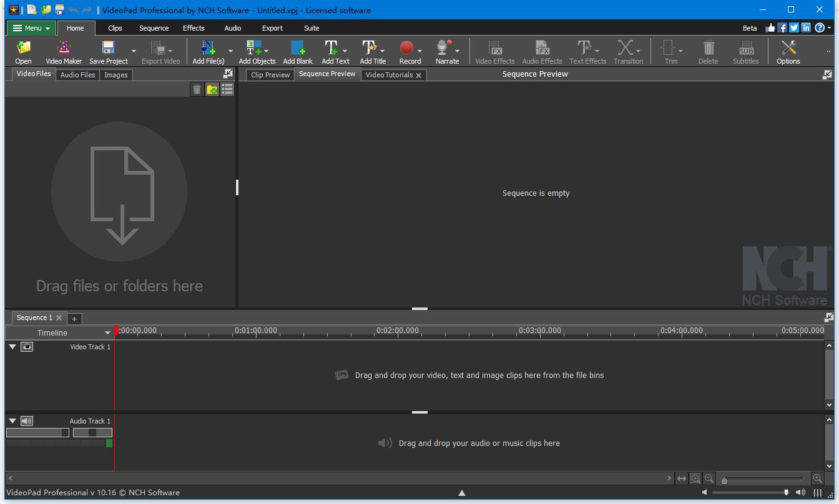Viewport: 839px width, 504px height.
Task: Mute Audio Track 1 speaker icon
Action: [x=26, y=421]
